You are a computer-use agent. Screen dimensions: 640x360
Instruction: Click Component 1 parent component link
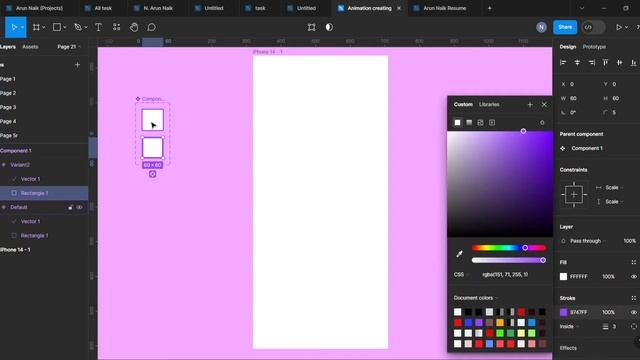coord(587,149)
